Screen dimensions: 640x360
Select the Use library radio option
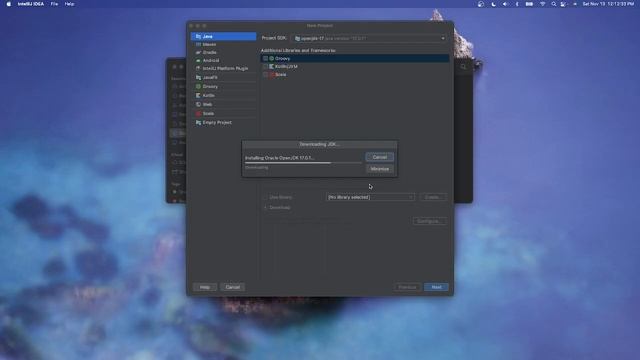pos(266,197)
